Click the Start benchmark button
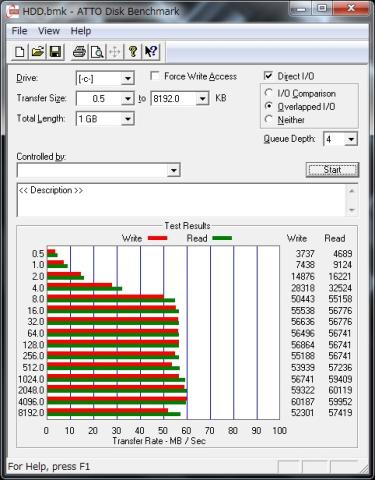 click(x=332, y=170)
